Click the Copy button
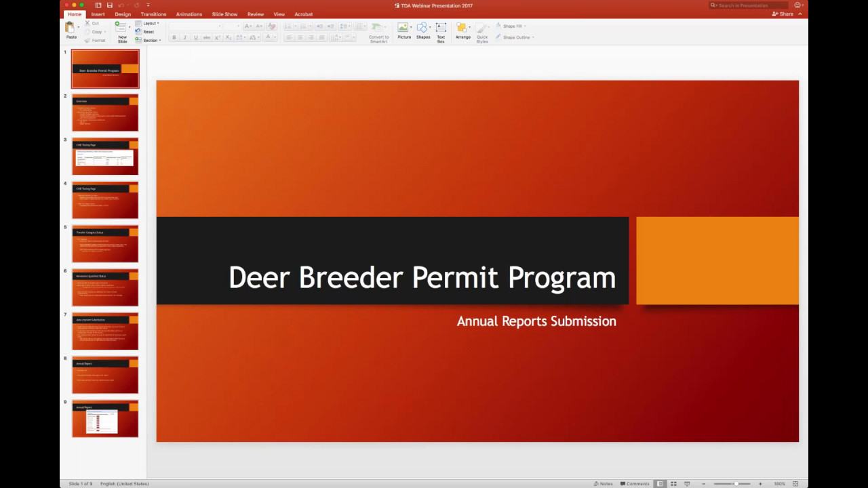 coord(94,32)
